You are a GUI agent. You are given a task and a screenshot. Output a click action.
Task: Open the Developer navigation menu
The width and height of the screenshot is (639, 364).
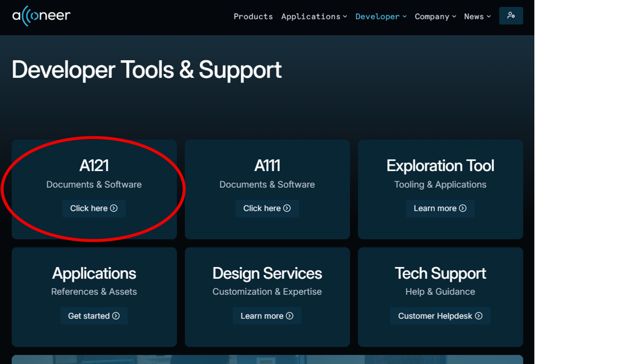click(x=381, y=16)
